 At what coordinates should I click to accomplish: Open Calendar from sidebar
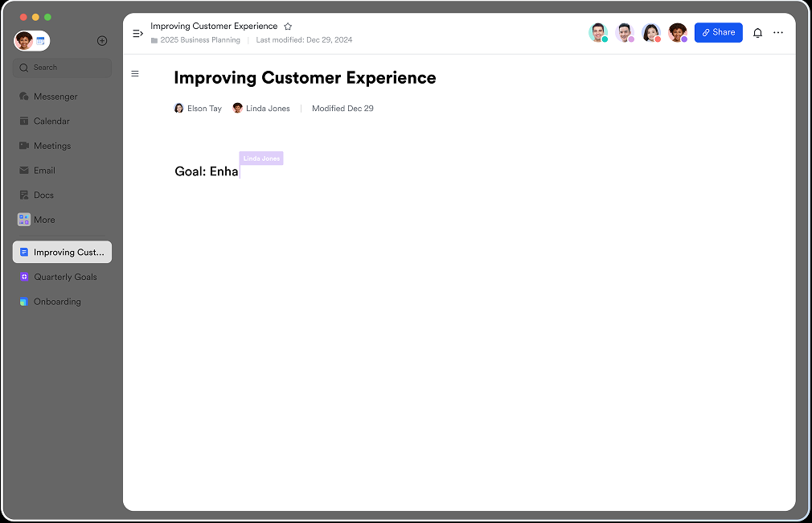(51, 121)
